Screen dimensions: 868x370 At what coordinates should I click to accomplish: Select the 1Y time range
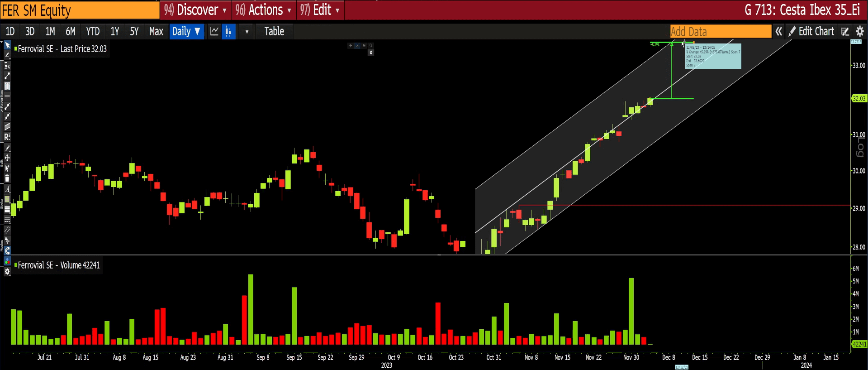[115, 31]
